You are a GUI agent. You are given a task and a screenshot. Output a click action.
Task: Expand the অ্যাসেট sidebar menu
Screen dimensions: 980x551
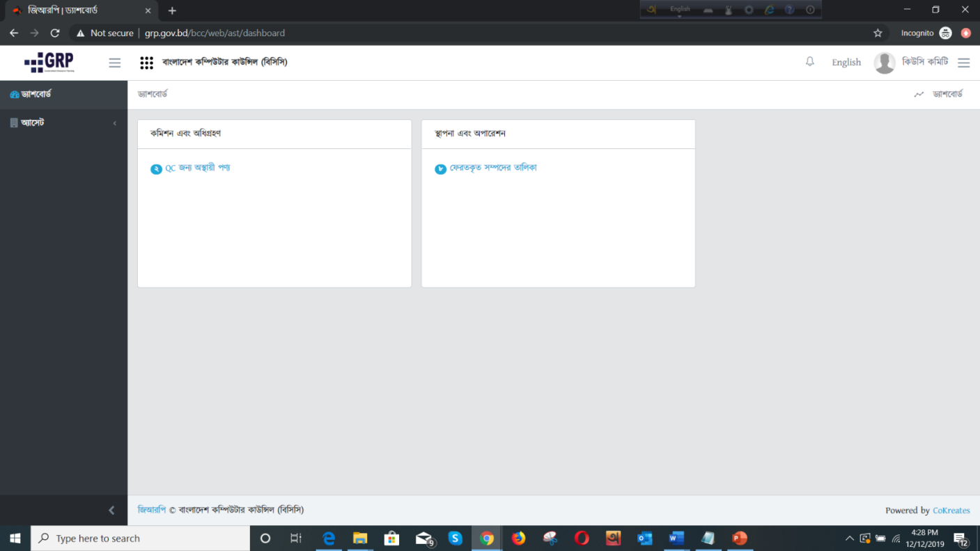point(33,123)
